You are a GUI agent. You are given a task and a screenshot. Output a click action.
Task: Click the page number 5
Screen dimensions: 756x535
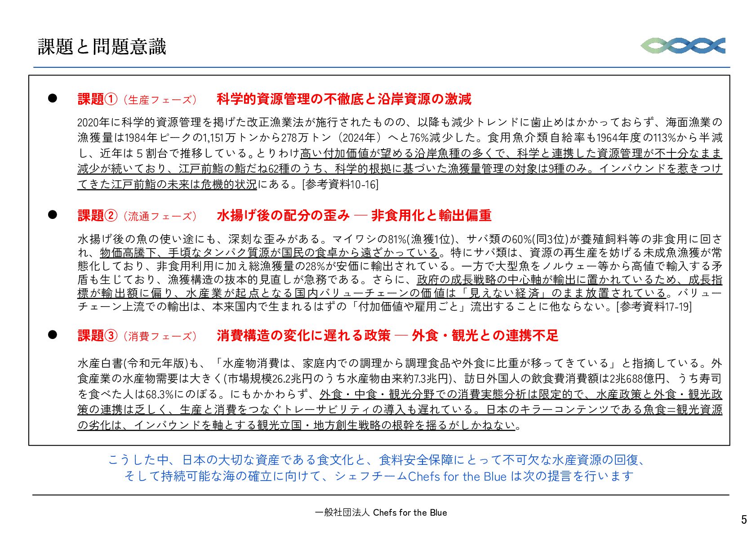point(744,520)
